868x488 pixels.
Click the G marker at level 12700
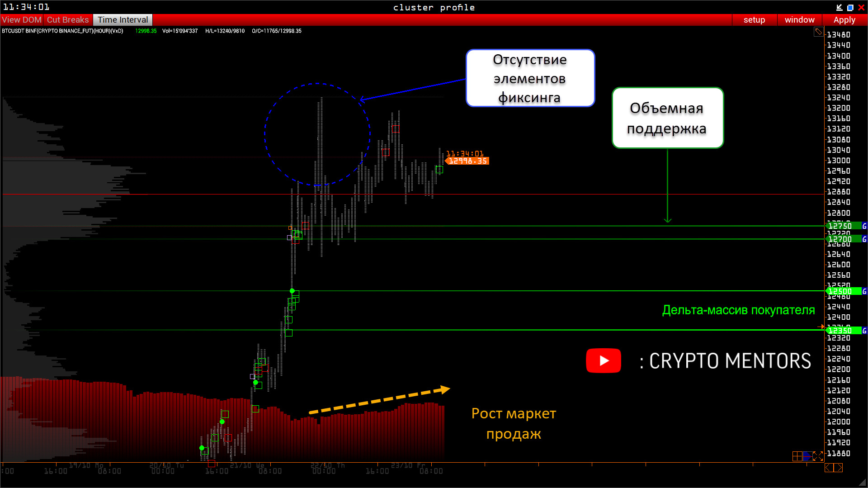point(864,239)
